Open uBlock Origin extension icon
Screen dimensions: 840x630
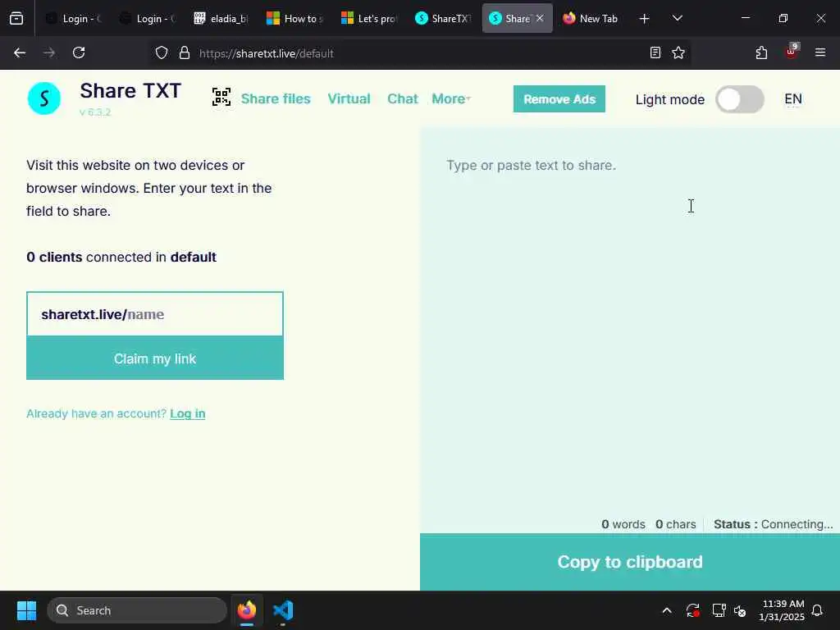pyautogui.click(x=792, y=52)
